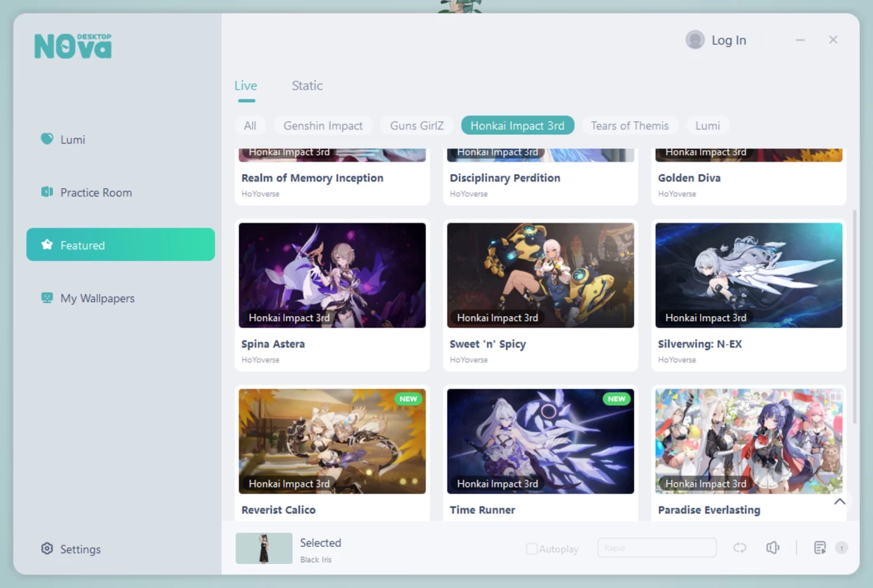Screen dimensions: 873x588
Task: Click the Paradise Everlasting title text
Action: pyautogui.click(x=709, y=509)
